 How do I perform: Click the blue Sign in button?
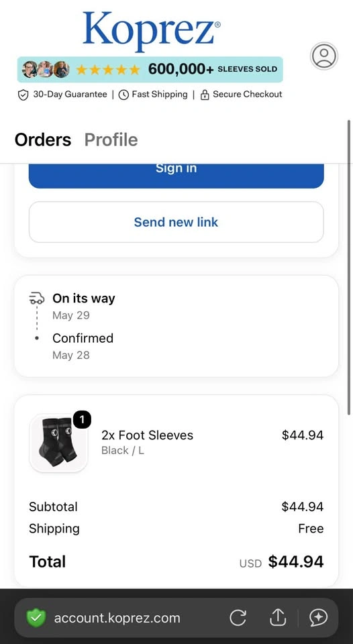pyautogui.click(x=176, y=176)
